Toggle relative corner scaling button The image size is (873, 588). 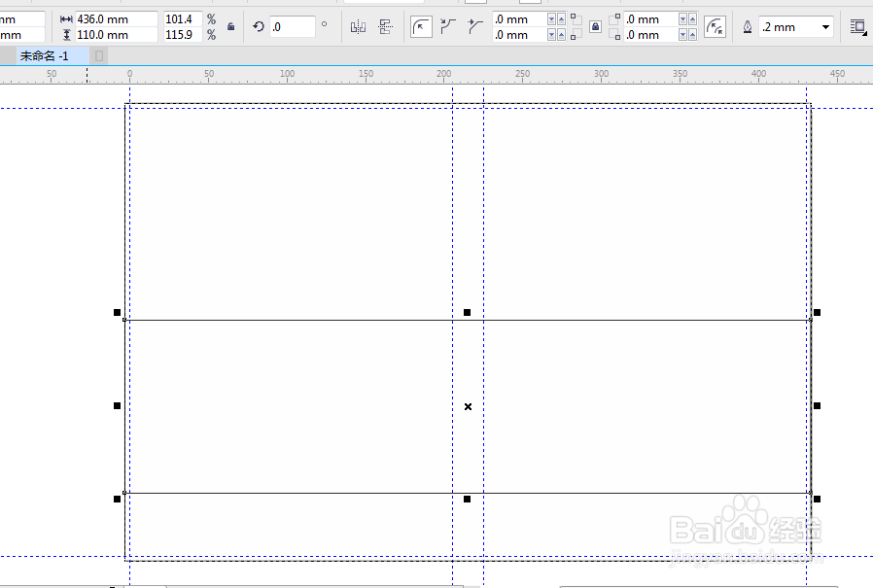pyautogui.click(x=715, y=27)
